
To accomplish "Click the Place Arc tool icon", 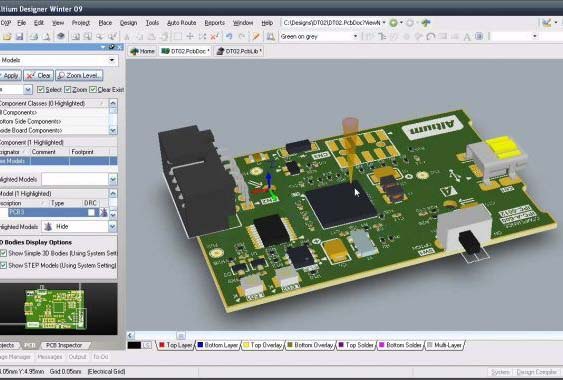I will pyautogui.click(x=431, y=36).
